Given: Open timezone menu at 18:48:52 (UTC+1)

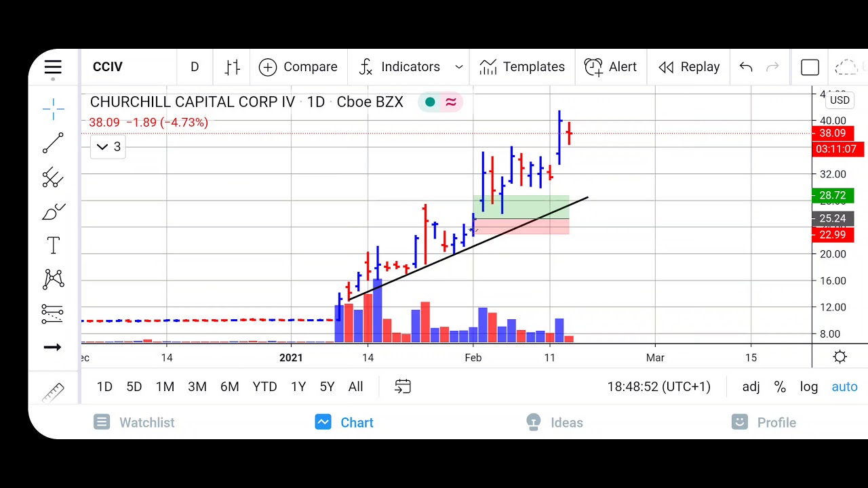Looking at the screenshot, I should coord(658,386).
